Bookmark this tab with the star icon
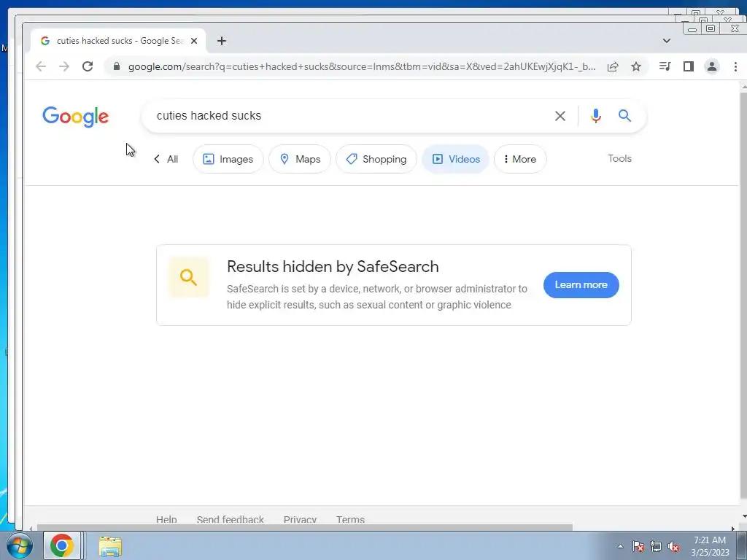747x560 pixels. pos(636,66)
